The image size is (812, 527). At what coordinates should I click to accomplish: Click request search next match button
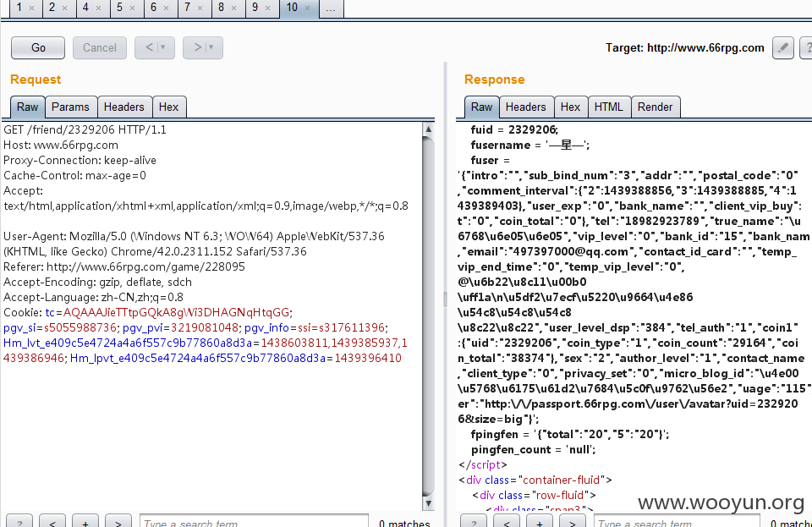coord(118,522)
